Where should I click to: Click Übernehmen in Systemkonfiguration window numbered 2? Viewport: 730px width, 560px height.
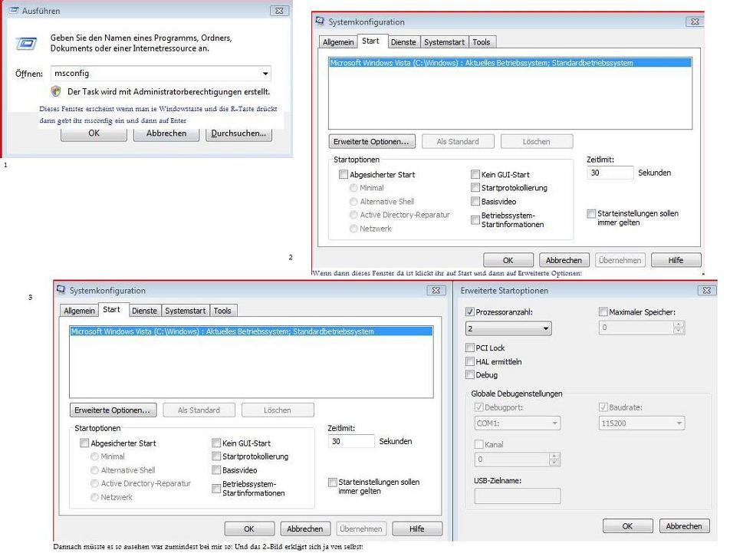tap(620, 260)
